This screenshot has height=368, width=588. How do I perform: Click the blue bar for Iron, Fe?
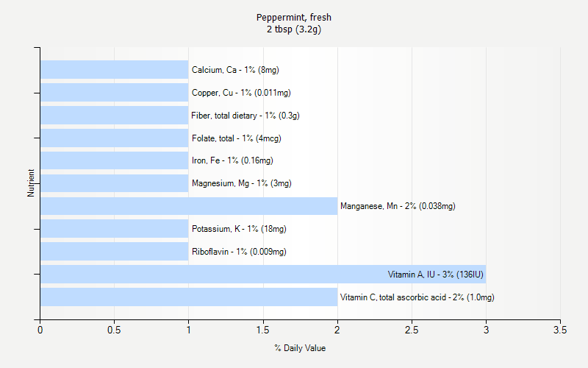pos(115,160)
